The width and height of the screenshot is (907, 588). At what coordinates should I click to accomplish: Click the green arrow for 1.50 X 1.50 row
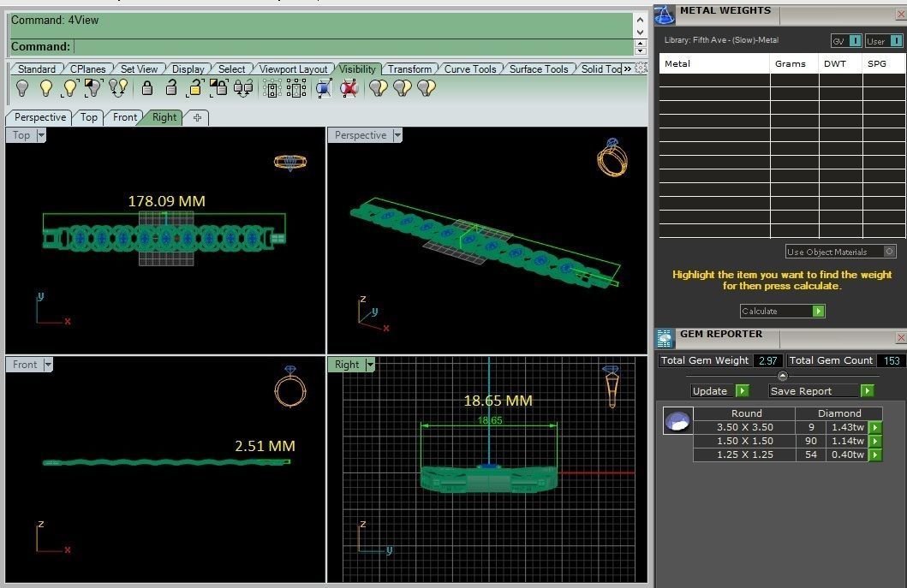pyautogui.click(x=875, y=441)
